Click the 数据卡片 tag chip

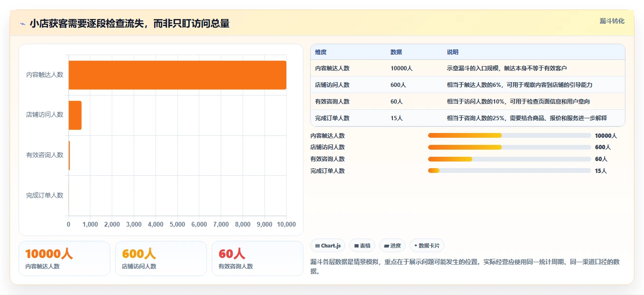pos(427,246)
